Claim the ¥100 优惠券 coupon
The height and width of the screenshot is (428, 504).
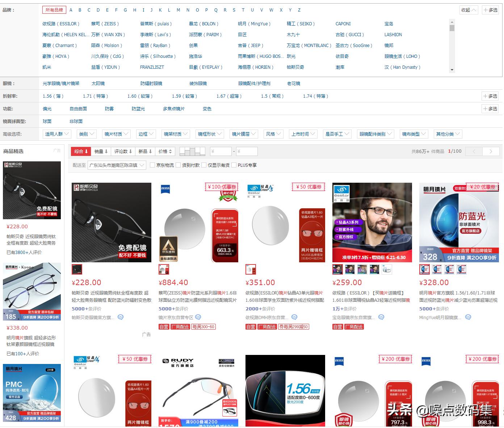(x=222, y=187)
